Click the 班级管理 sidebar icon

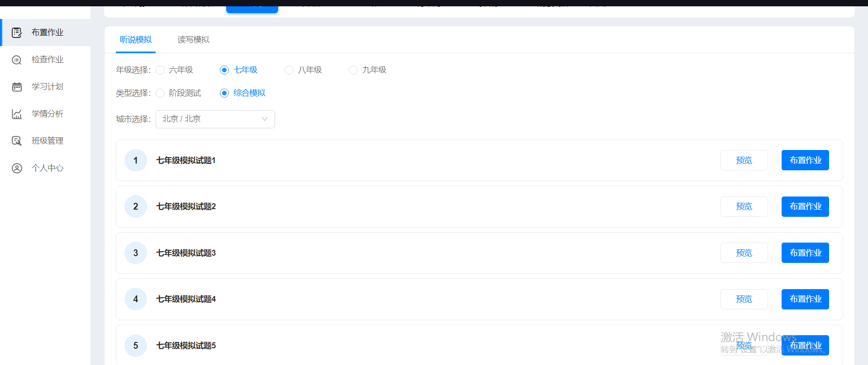point(17,141)
